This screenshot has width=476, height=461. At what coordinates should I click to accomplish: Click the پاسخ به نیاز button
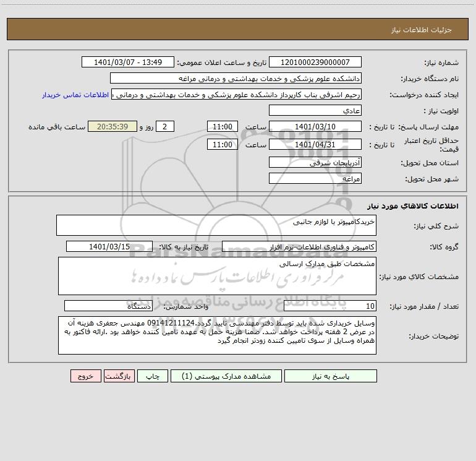click(x=331, y=376)
